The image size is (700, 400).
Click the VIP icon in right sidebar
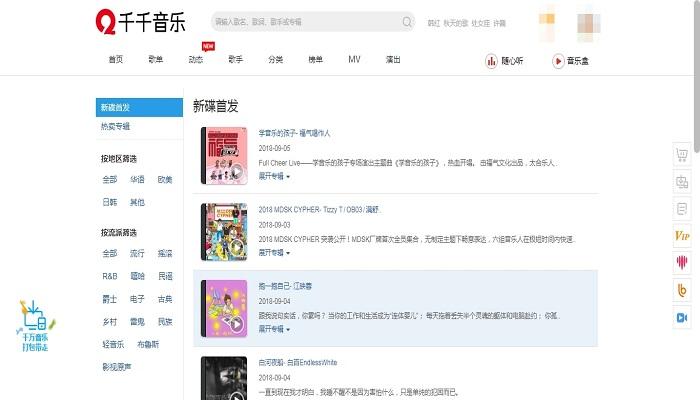click(682, 236)
